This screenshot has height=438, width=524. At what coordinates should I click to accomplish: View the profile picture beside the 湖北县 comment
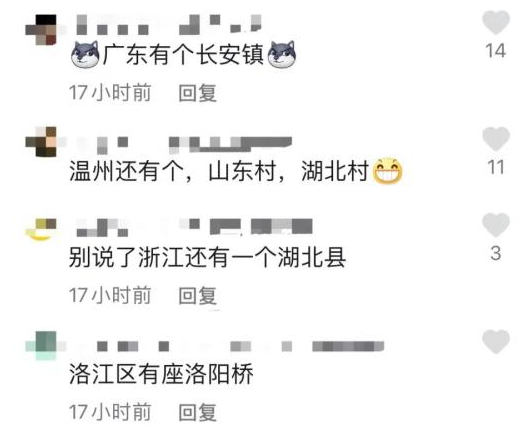coord(41,230)
